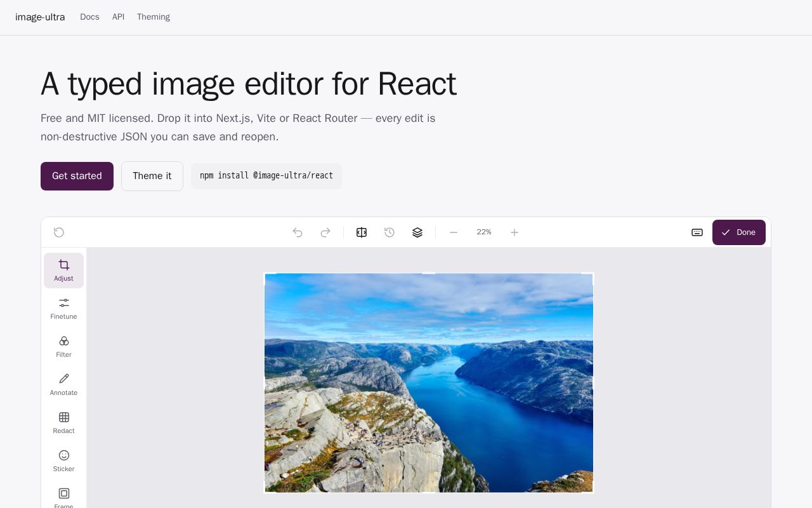Click the revert icon at editor toolbar left
The width and height of the screenshot is (812, 508).
click(59, 232)
